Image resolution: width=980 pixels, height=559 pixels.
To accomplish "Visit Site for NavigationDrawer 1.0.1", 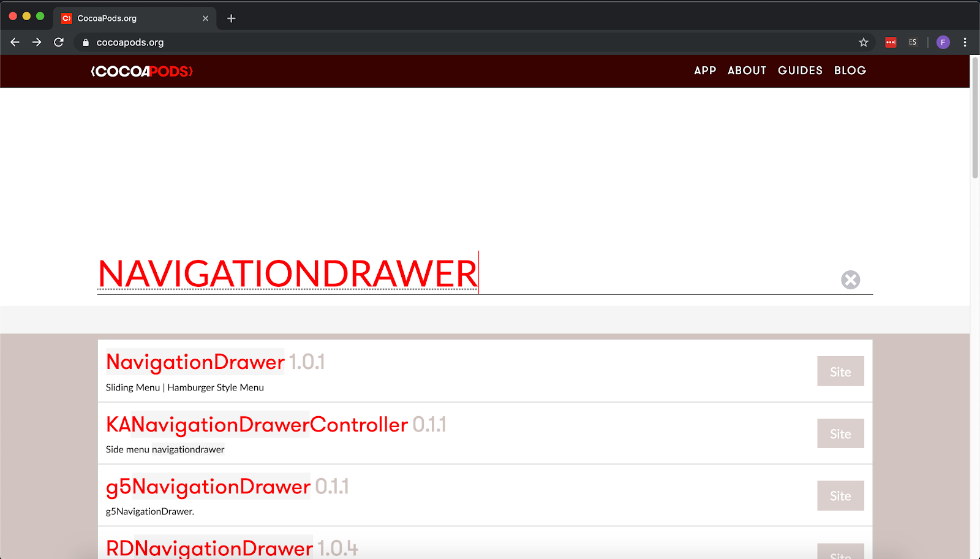I will pyautogui.click(x=840, y=371).
